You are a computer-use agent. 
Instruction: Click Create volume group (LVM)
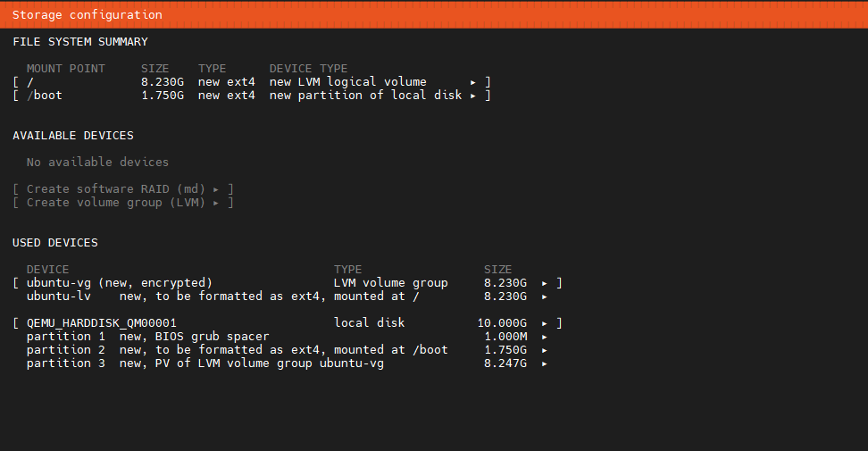coord(123,203)
